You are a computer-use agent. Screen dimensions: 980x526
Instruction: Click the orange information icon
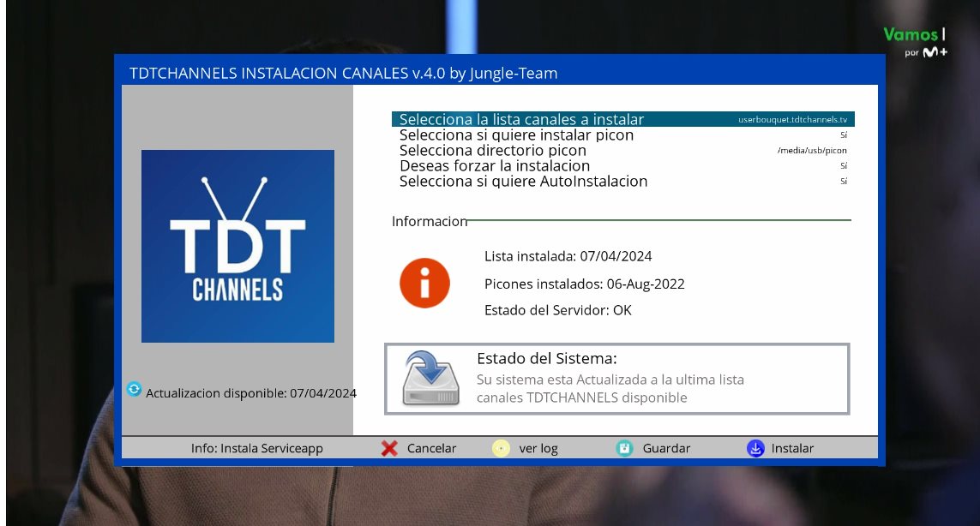(x=424, y=283)
